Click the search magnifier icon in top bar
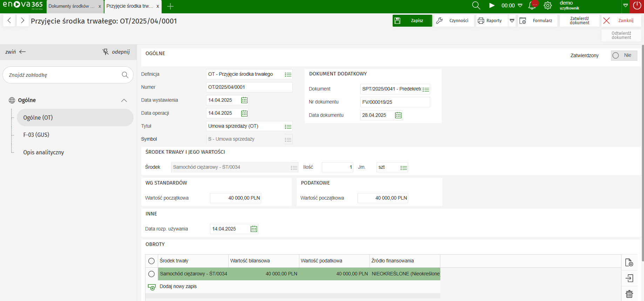This screenshot has width=644, height=301. (x=476, y=6)
